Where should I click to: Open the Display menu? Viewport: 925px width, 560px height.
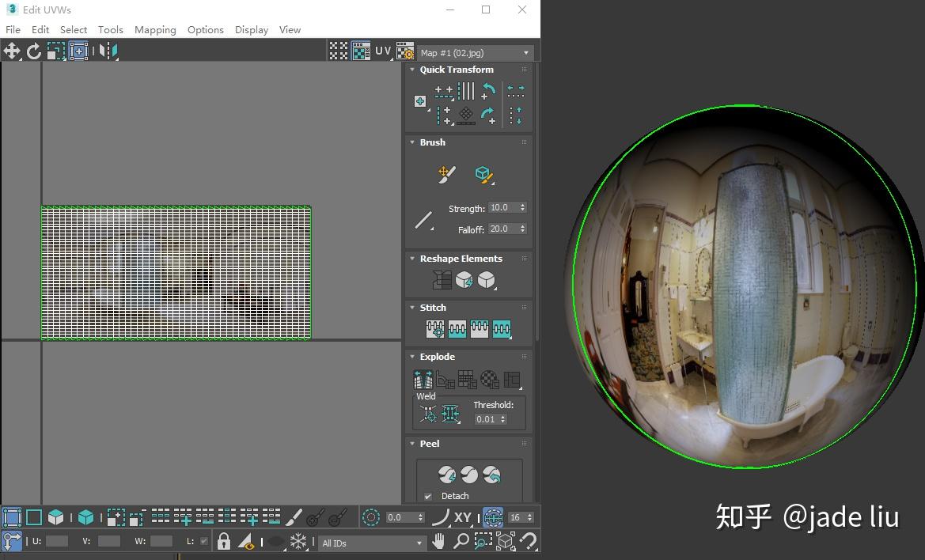(252, 29)
